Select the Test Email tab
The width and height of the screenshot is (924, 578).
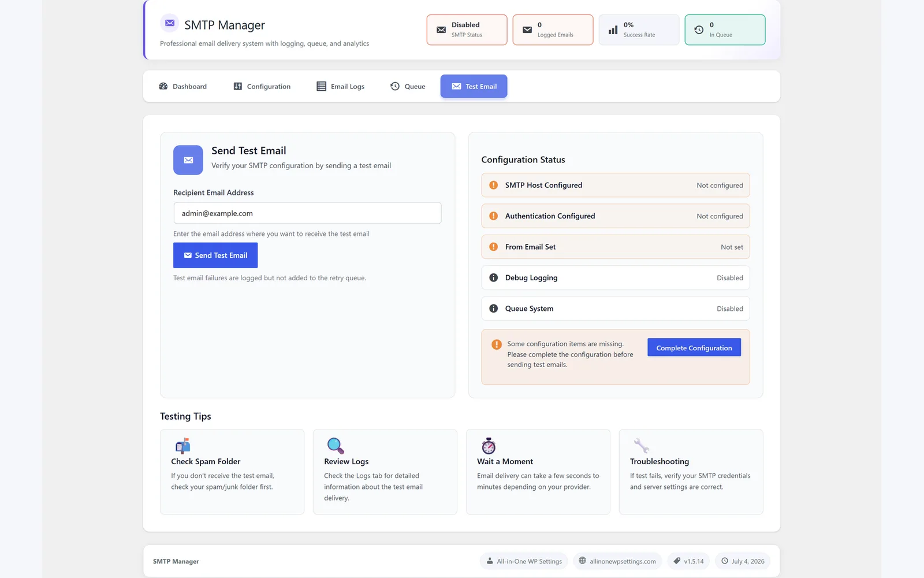point(474,86)
